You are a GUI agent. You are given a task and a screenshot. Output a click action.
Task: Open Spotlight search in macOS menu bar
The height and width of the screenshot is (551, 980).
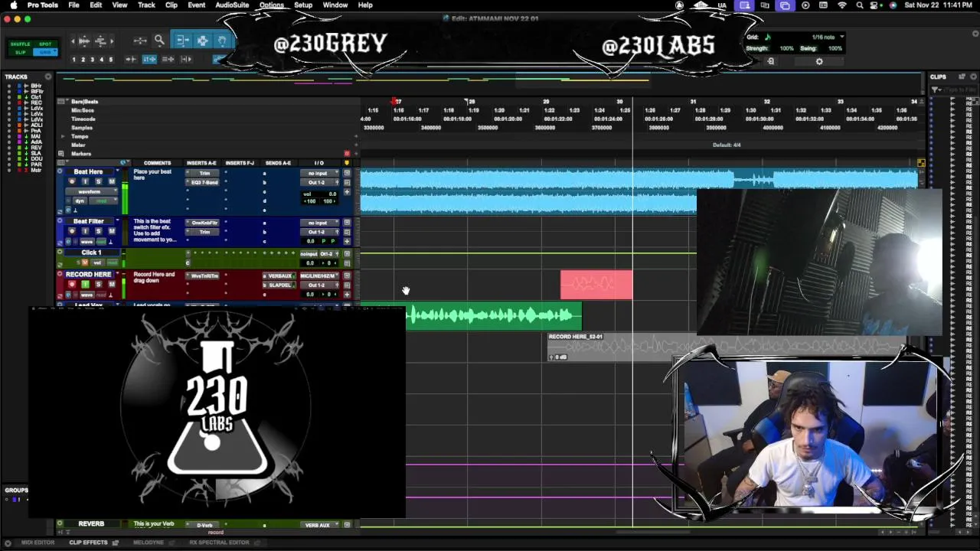(859, 5)
